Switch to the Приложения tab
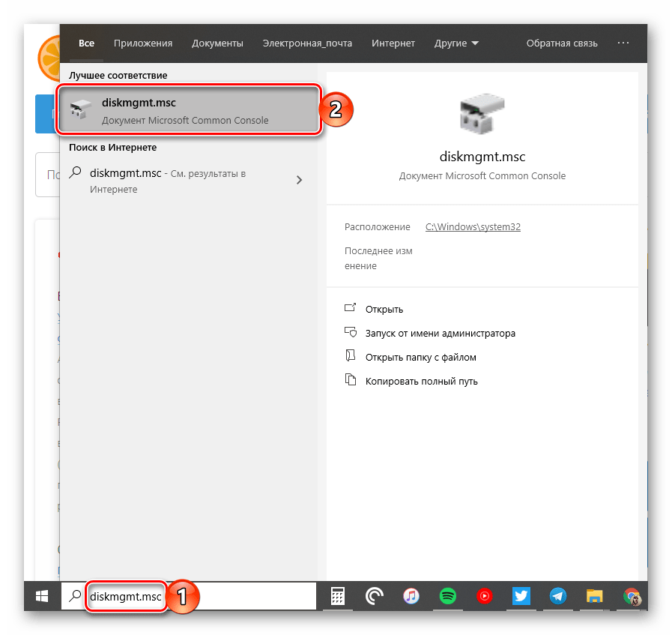 [143, 43]
